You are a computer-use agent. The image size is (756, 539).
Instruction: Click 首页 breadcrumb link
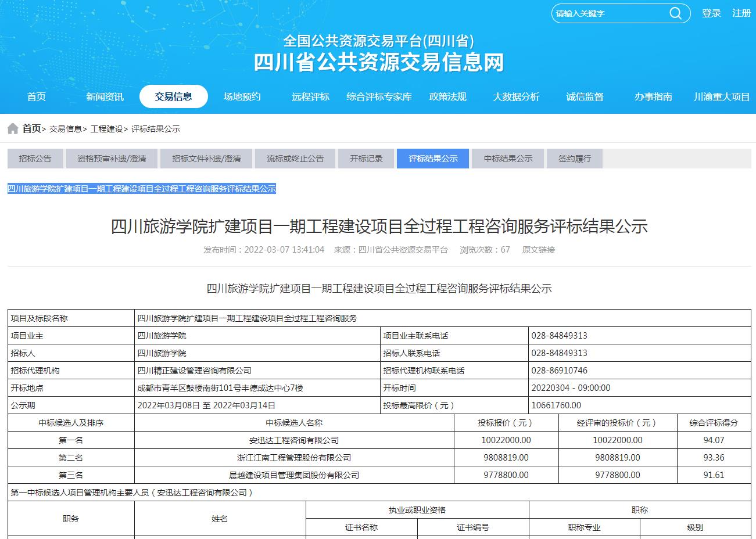click(31, 128)
